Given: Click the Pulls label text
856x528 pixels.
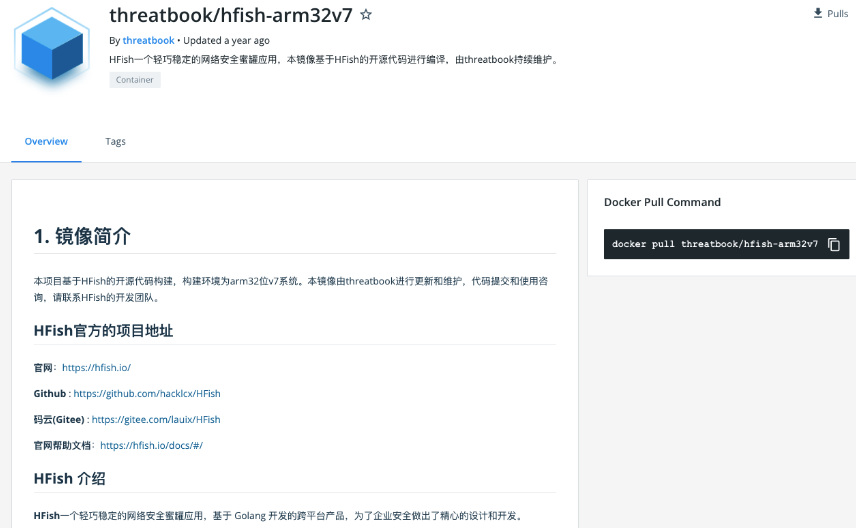Looking at the screenshot, I should (837, 14).
